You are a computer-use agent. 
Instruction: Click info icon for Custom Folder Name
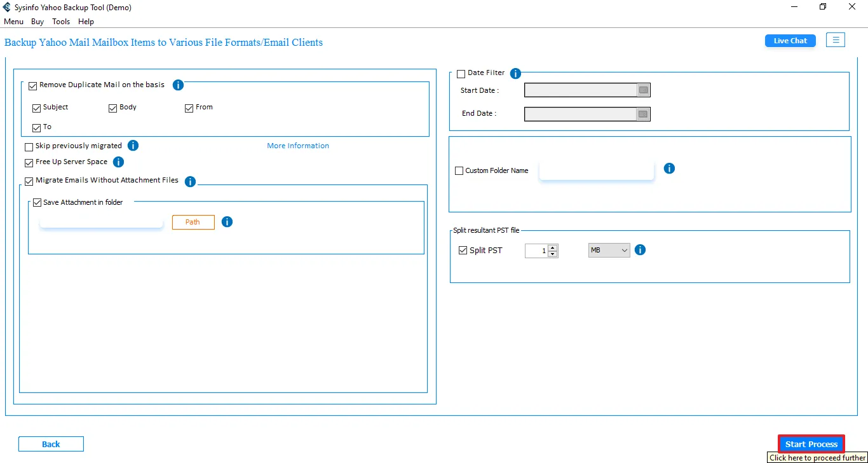669,169
